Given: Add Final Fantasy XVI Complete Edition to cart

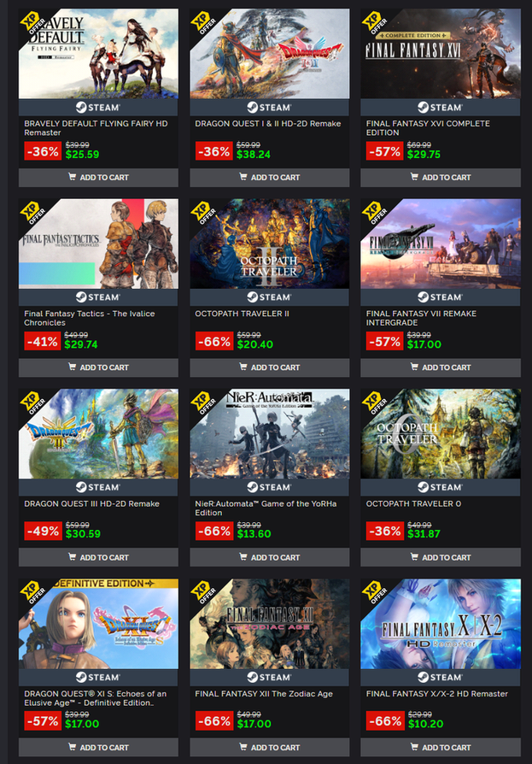Looking at the screenshot, I should pos(441,178).
